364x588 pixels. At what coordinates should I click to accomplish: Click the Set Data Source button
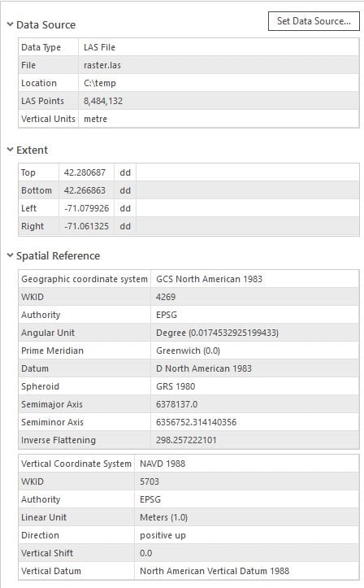click(314, 21)
